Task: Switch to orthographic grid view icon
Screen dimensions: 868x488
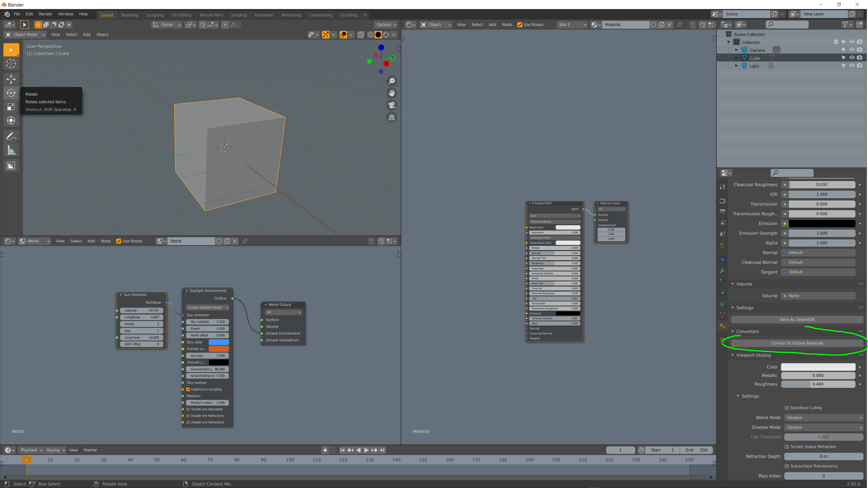Action: tap(391, 118)
